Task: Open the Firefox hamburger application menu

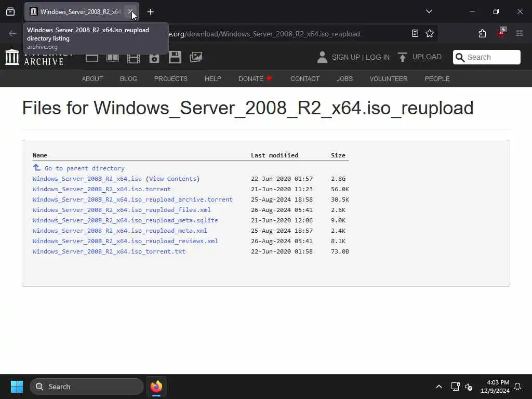Action: 519,33
